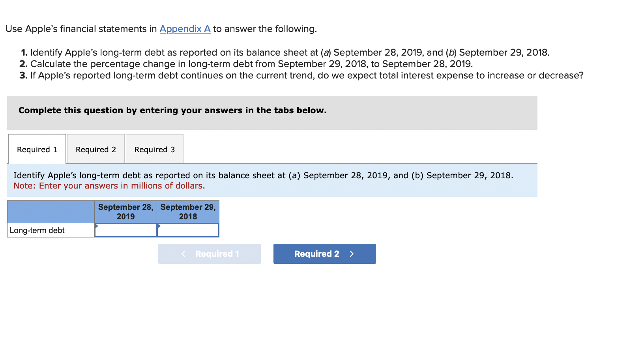Click the September 29, 2018 column header
The width and height of the screenshot is (644, 355).
click(188, 211)
